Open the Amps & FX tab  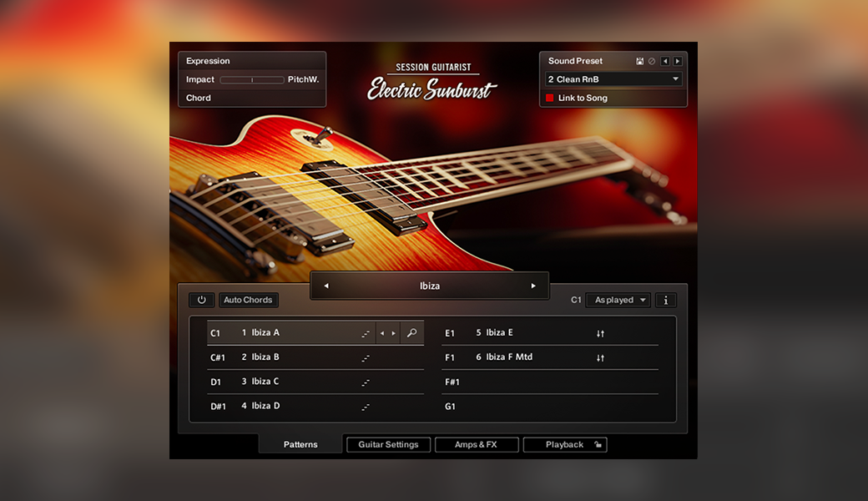[x=476, y=444]
